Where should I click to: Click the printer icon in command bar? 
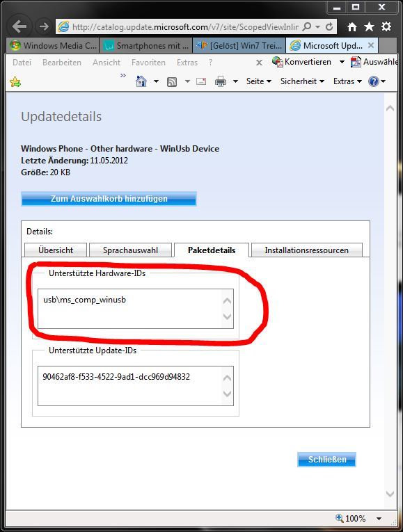click(x=221, y=81)
